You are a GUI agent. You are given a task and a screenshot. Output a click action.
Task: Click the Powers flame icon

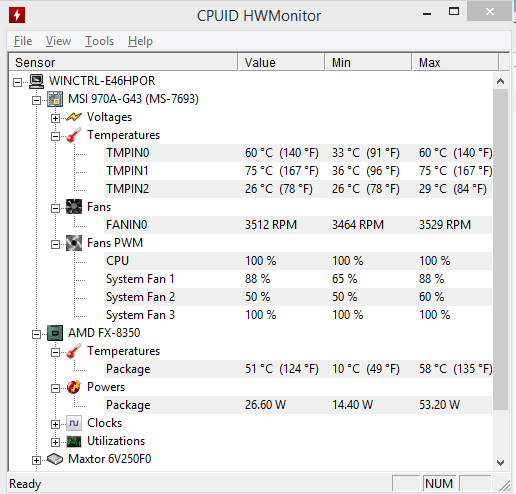74,387
